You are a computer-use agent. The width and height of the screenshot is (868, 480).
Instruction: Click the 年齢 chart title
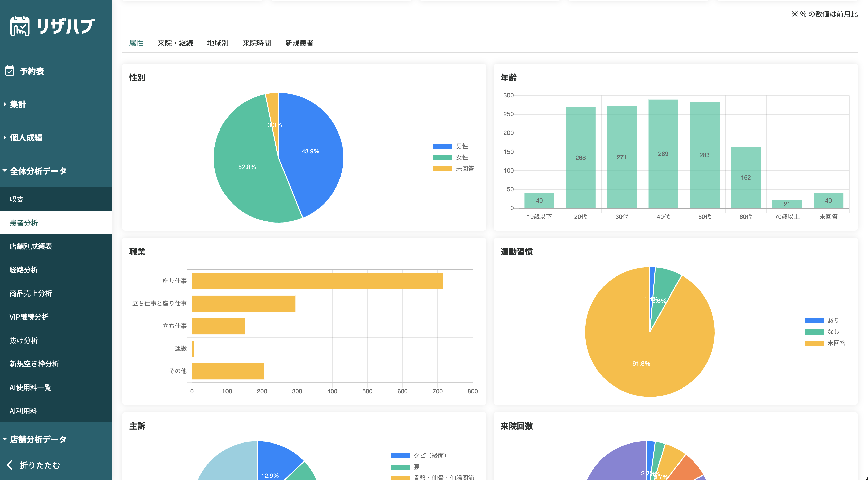(x=508, y=78)
